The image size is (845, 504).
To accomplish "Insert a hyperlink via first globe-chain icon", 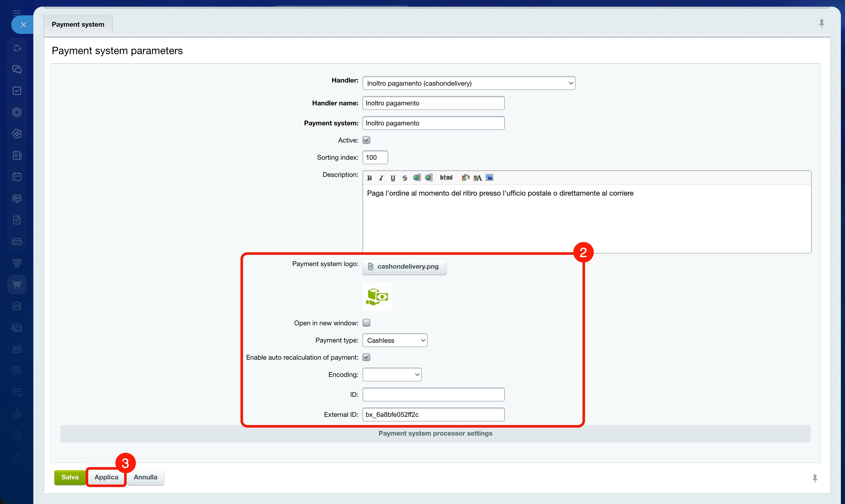I will 417,178.
